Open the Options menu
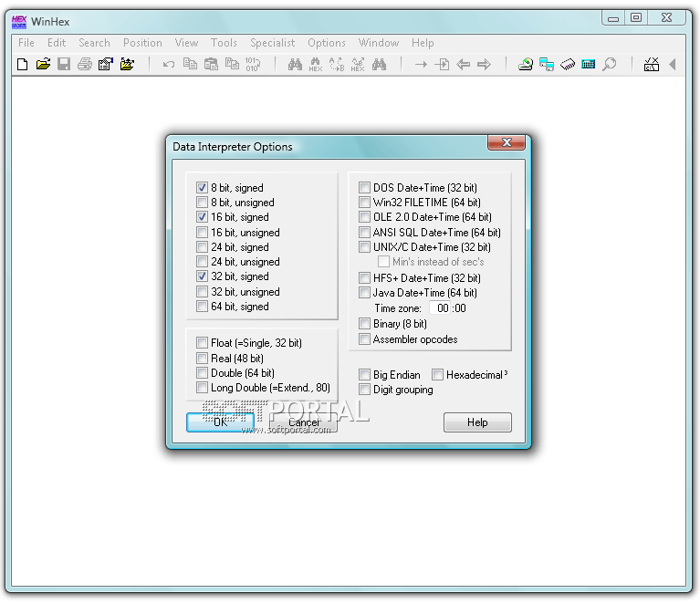This screenshot has width=700, height=604. [x=327, y=43]
